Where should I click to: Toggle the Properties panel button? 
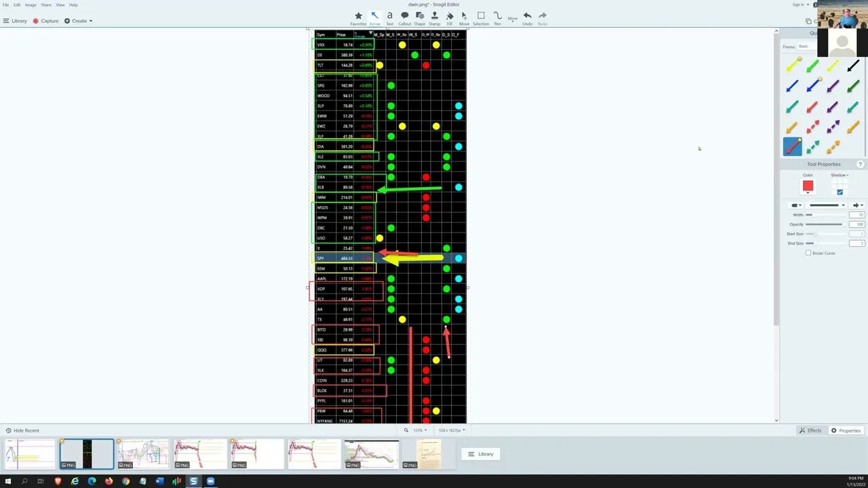pos(846,430)
